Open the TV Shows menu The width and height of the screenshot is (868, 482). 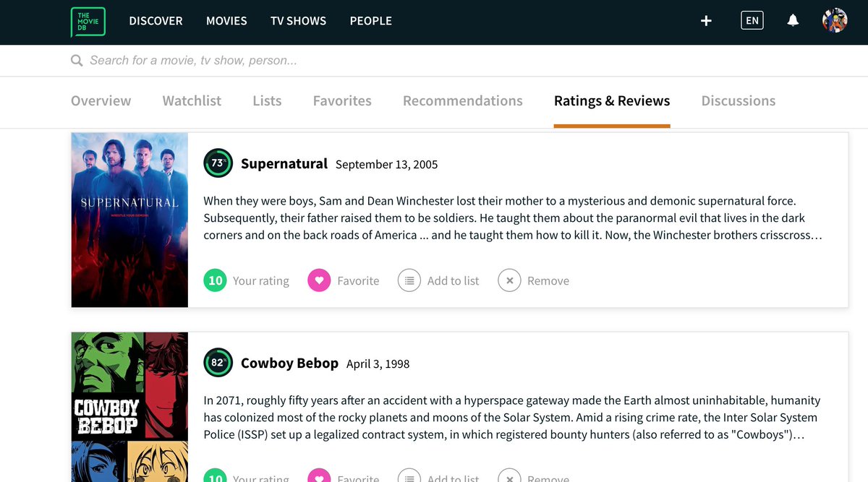pyautogui.click(x=298, y=21)
